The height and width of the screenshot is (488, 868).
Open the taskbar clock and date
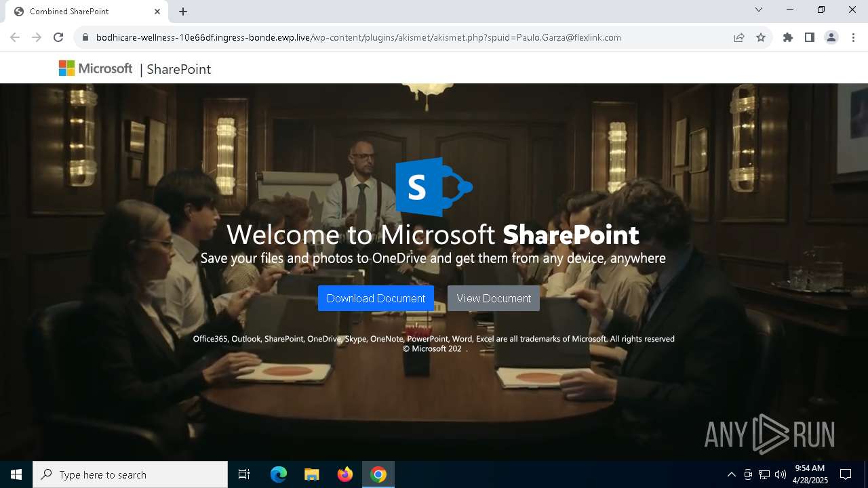click(x=810, y=474)
